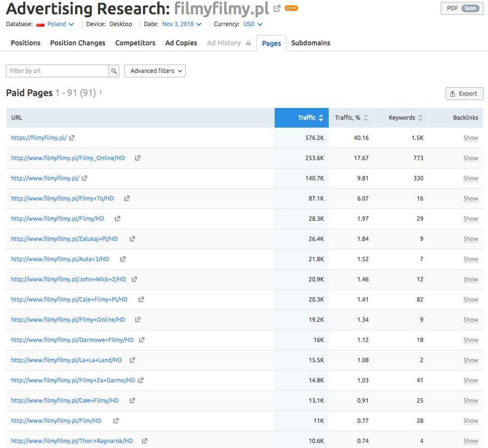Open the USD currency dropdown
The height and width of the screenshot is (448, 488).
tap(253, 24)
